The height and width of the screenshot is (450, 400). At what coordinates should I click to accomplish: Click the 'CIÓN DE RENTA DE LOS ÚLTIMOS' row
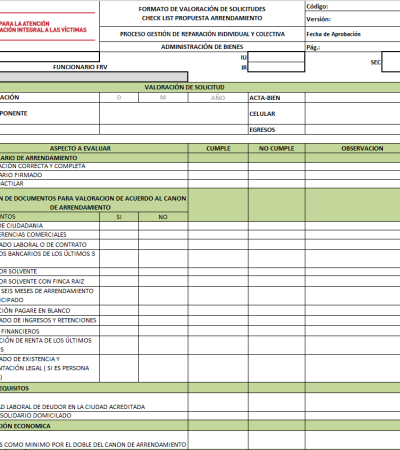point(50,345)
